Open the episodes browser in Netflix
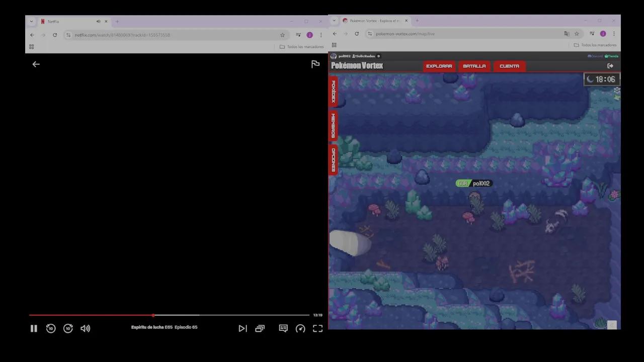This screenshot has height=362, width=644. click(260, 328)
